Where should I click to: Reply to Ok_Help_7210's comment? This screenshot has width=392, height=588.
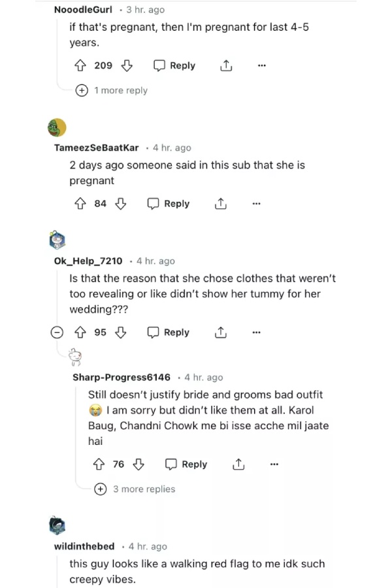click(x=169, y=333)
